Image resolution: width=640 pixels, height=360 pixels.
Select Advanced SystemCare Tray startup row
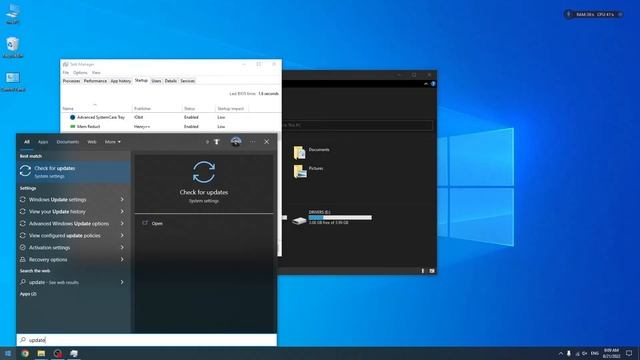[171, 117]
